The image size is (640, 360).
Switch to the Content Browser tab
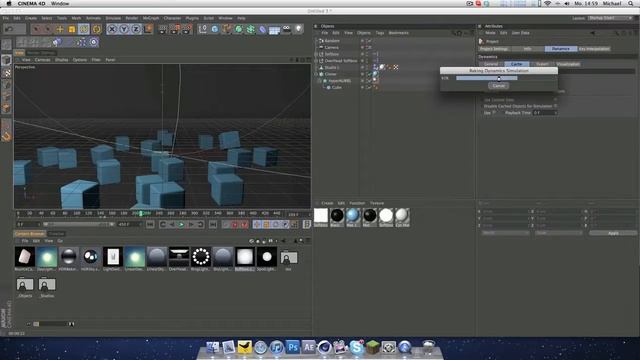click(x=29, y=234)
